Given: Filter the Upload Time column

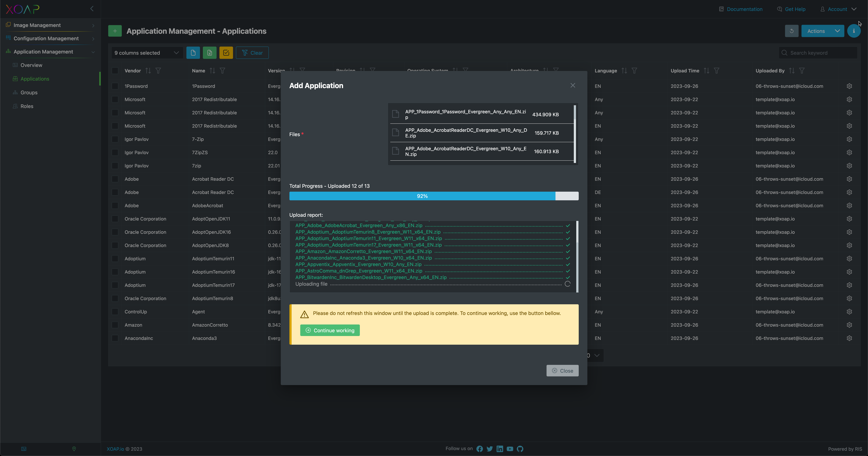Looking at the screenshot, I should (x=717, y=71).
